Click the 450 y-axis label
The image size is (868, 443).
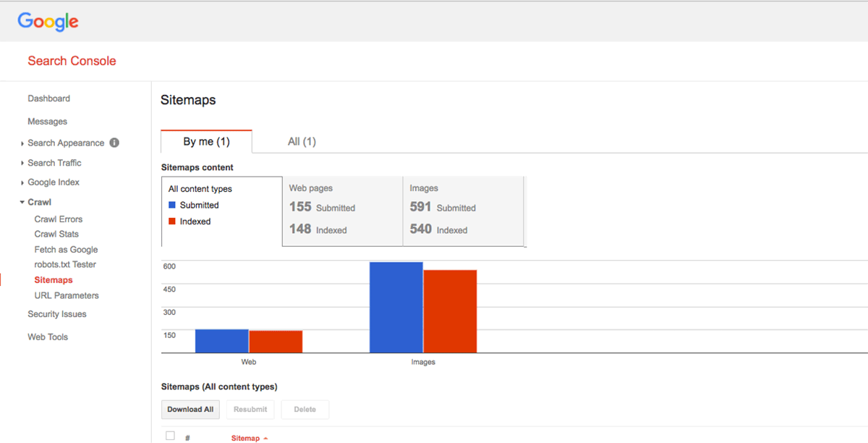169,290
